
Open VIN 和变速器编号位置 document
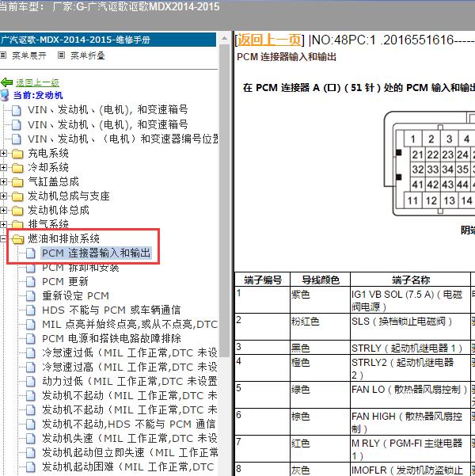click(x=123, y=139)
